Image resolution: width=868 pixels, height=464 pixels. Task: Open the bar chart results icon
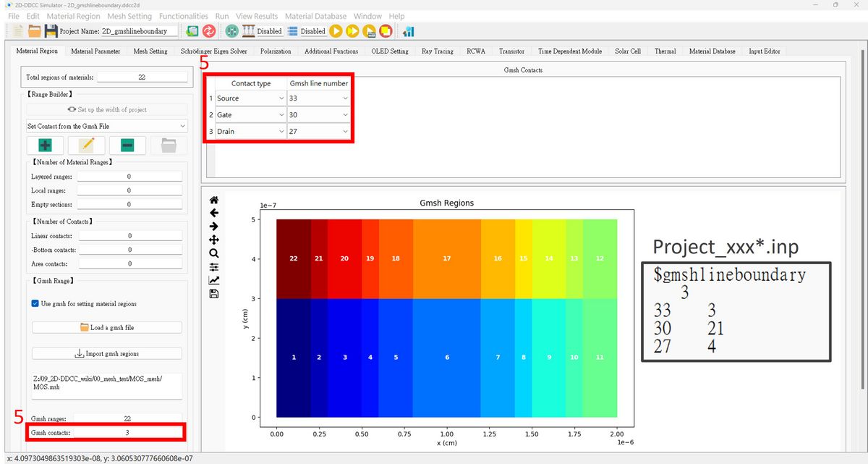tap(409, 31)
